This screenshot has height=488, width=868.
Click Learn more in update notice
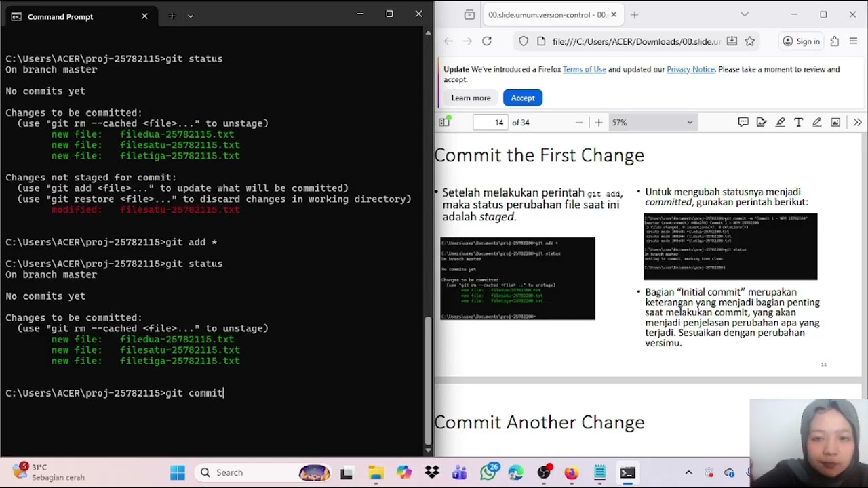pos(471,98)
